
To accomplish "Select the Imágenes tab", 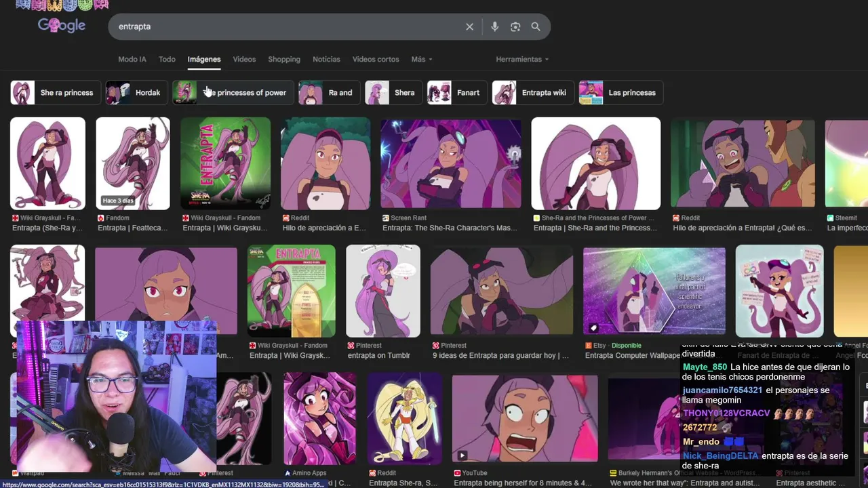I will pyautogui.click(x=204, y=59).
